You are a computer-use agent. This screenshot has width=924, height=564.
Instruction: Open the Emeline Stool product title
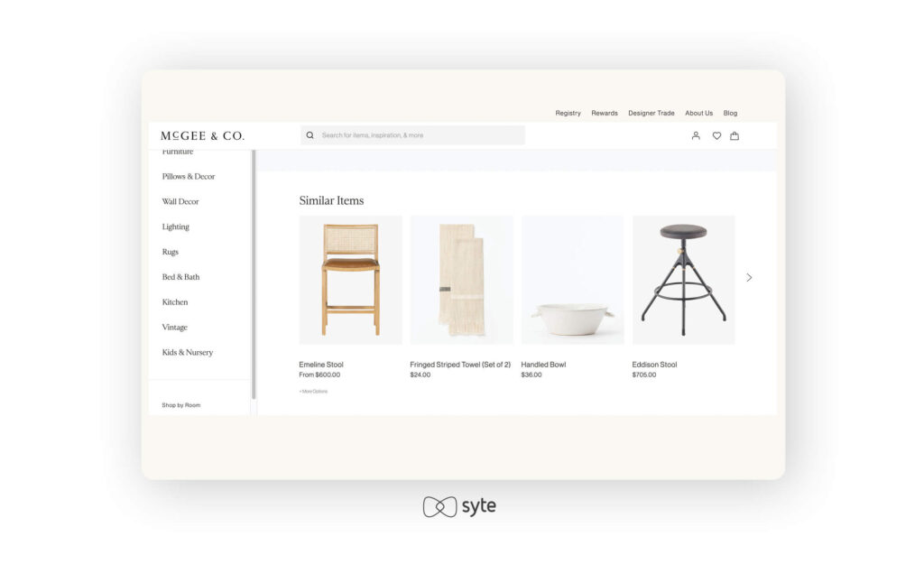(x=321, y=365)
